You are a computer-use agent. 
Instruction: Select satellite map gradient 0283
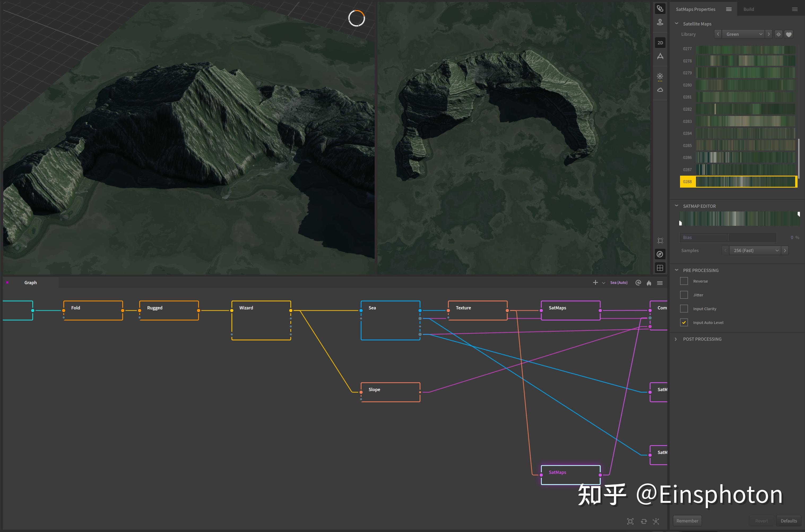[x=745, y=121]
